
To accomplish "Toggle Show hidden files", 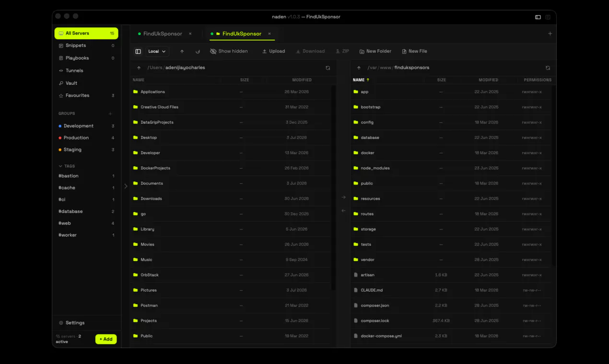I will point(229,51).
